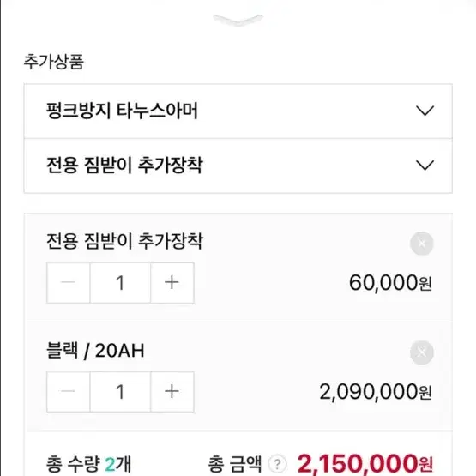Click the 60,000원 price
Viewport: 476px width, 476px height.
[x=390, y=283]
